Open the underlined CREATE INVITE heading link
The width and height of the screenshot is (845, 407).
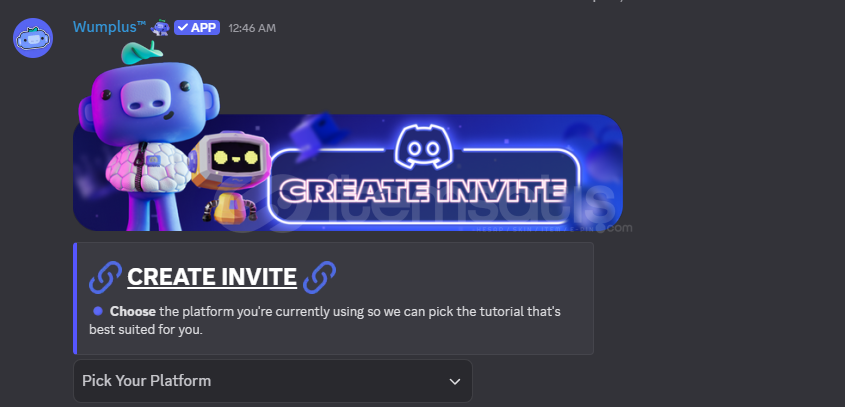pyautogui.click(x=212, y=277)
